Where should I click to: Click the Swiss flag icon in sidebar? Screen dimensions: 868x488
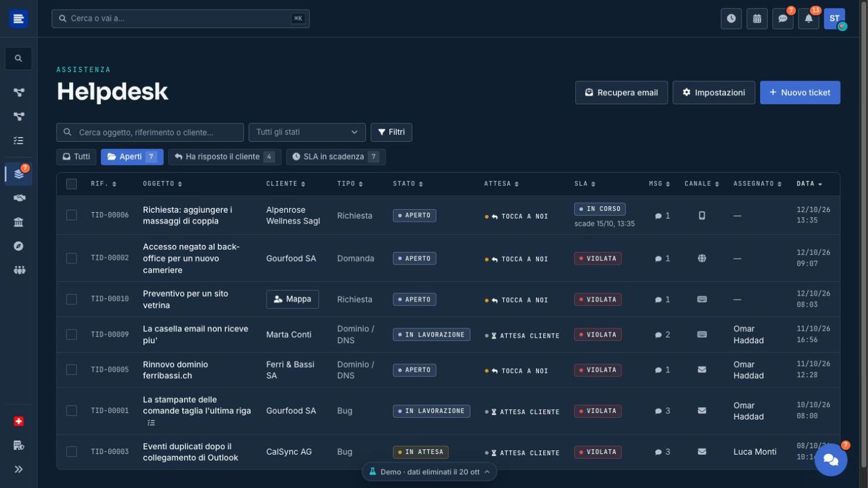18,421
